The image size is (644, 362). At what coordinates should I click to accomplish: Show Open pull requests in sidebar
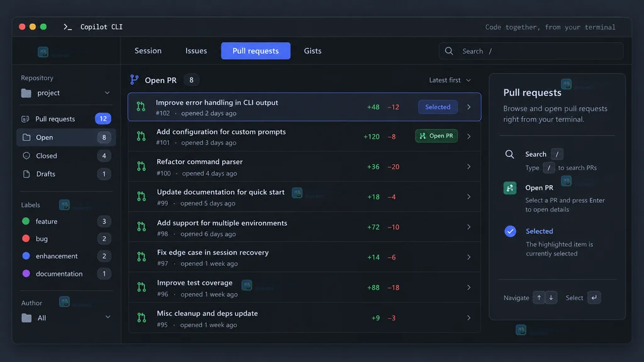tap(65, 138)
